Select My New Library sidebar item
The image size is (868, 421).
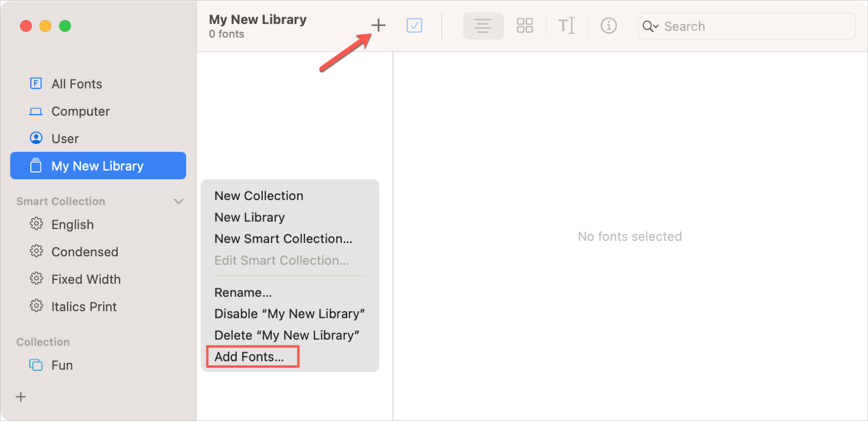[98, 166]
